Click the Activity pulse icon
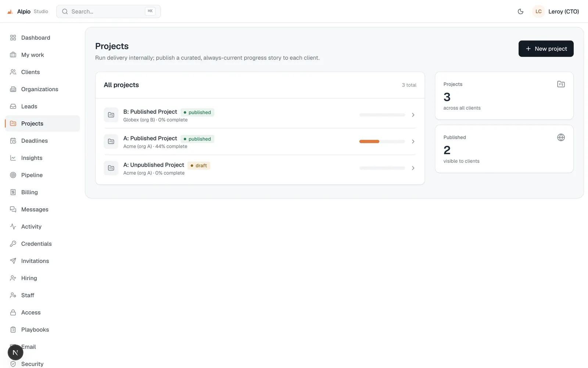The width and height of the screenshot is (588, 368). coord(13,227)
